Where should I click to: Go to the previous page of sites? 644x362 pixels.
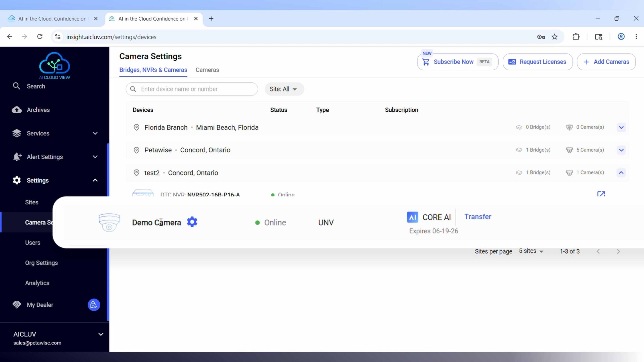pos(598,251)
